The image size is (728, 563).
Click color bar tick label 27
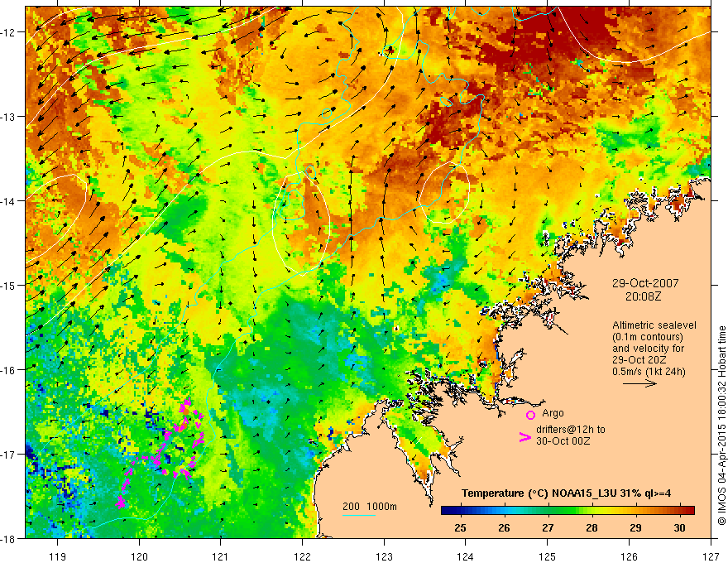point(548,527)
